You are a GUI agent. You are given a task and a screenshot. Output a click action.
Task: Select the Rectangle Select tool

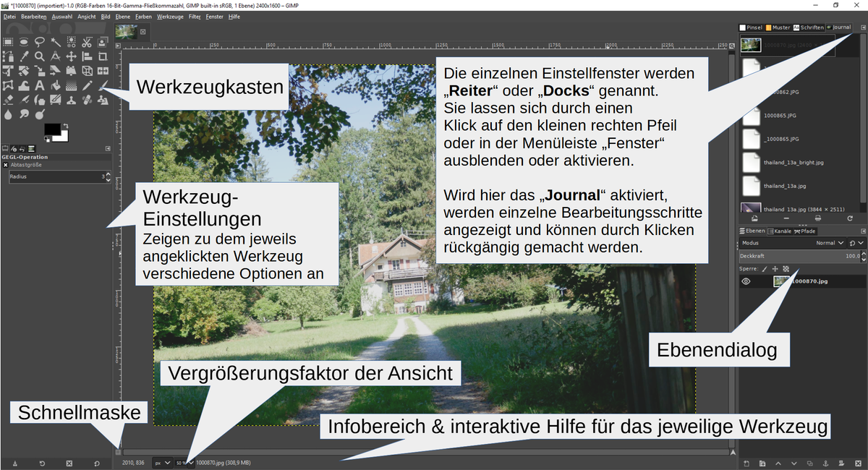(x=8, y=41)
